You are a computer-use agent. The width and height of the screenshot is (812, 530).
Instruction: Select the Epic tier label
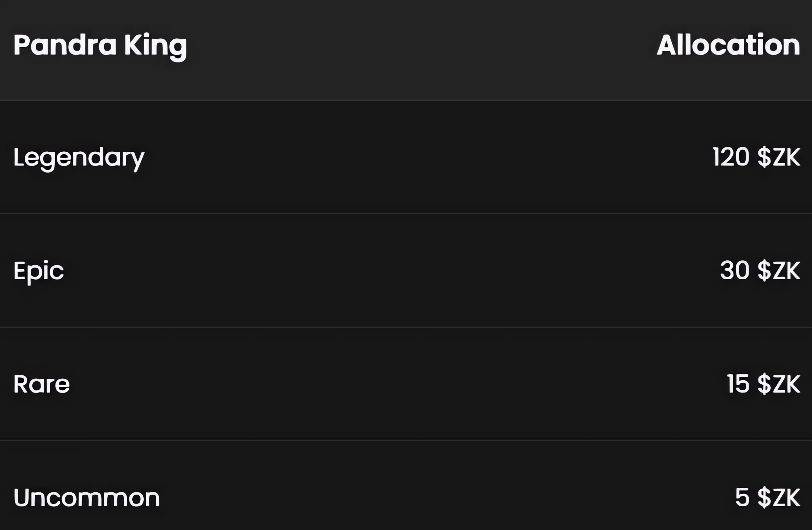coord(39,271)
